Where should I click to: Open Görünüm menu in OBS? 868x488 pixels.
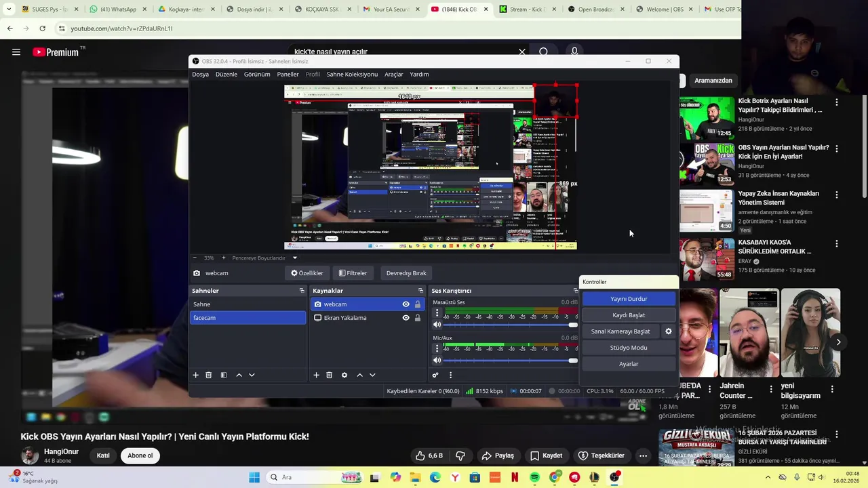pyautogui.click(x=257, y=75)
